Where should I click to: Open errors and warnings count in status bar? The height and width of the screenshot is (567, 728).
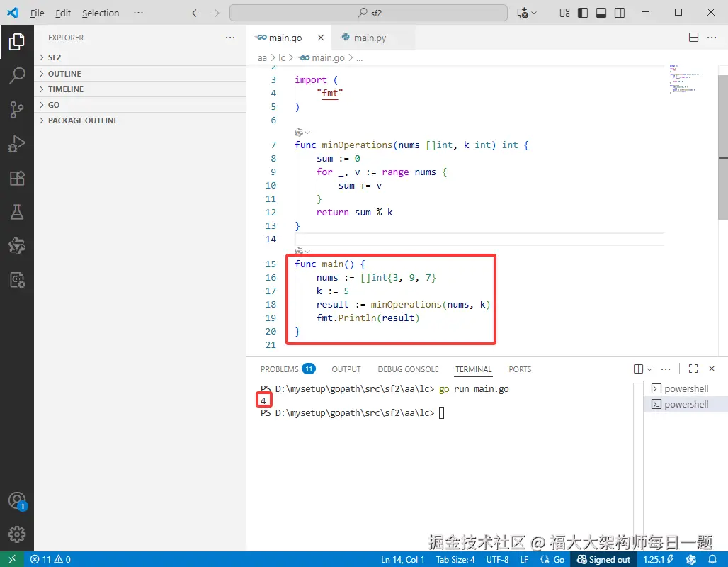50,560
